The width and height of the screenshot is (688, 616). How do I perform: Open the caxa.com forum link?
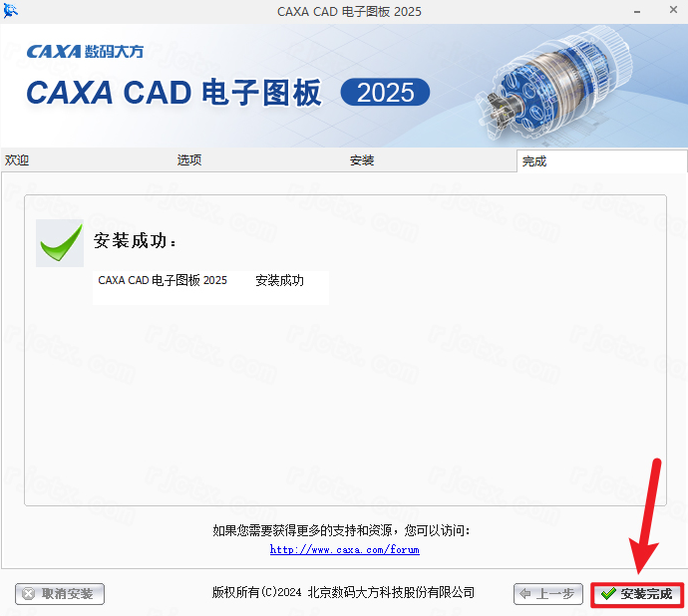344,549
